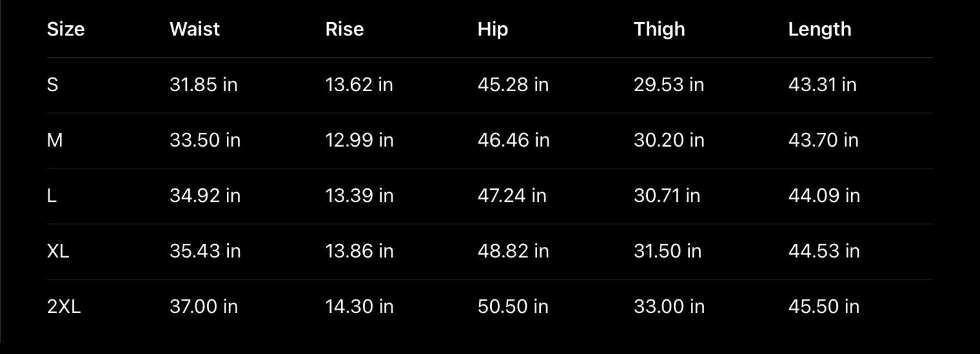Select the Thigh column header

pos(659,29)
